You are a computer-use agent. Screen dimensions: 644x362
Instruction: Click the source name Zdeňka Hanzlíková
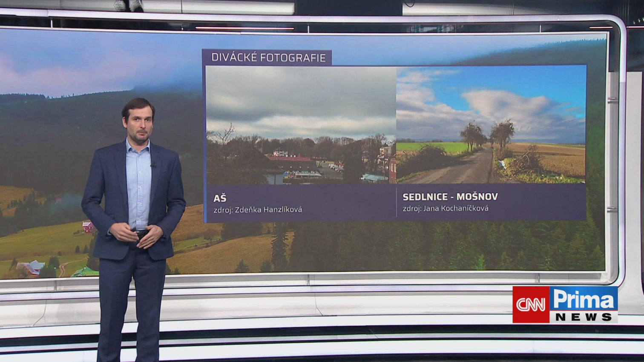(x=268, y=210)
